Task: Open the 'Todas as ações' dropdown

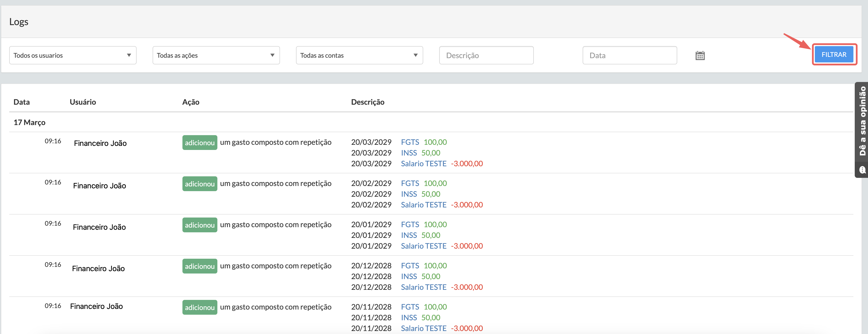Action: coord(216,55)
